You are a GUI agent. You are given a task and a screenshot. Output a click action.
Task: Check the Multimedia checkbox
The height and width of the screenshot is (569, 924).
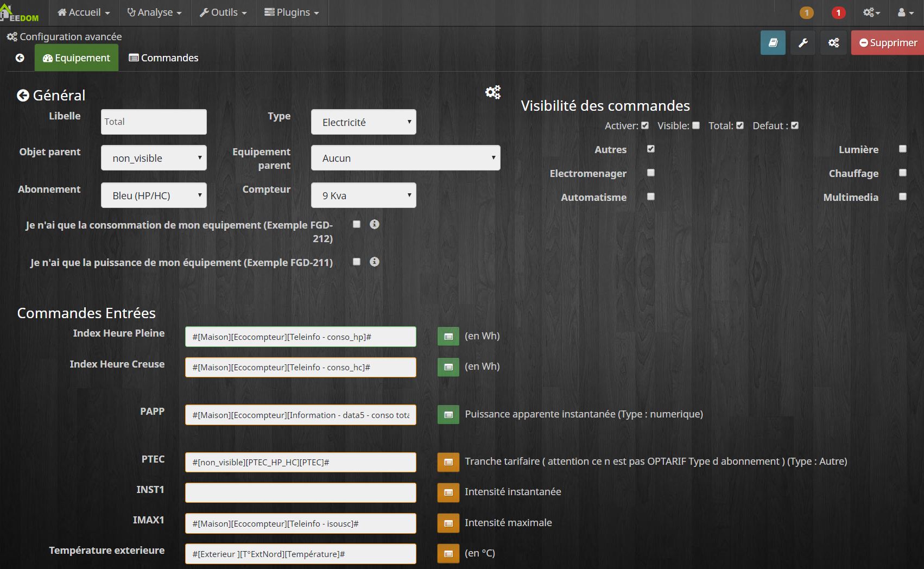903,197
